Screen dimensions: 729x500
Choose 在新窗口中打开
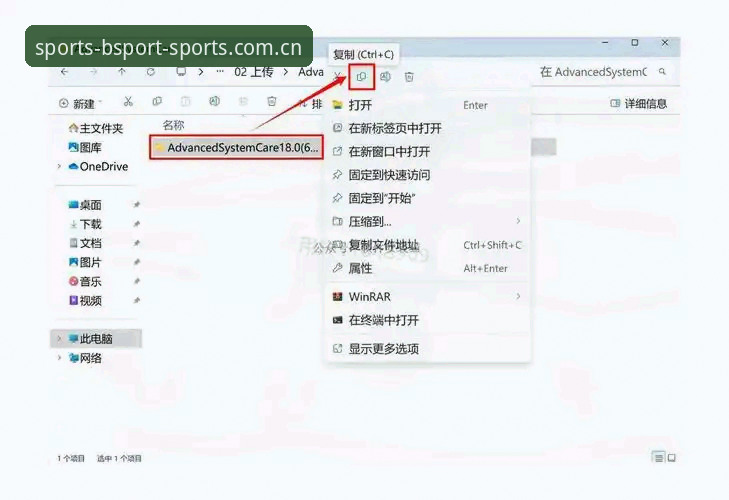428,152
